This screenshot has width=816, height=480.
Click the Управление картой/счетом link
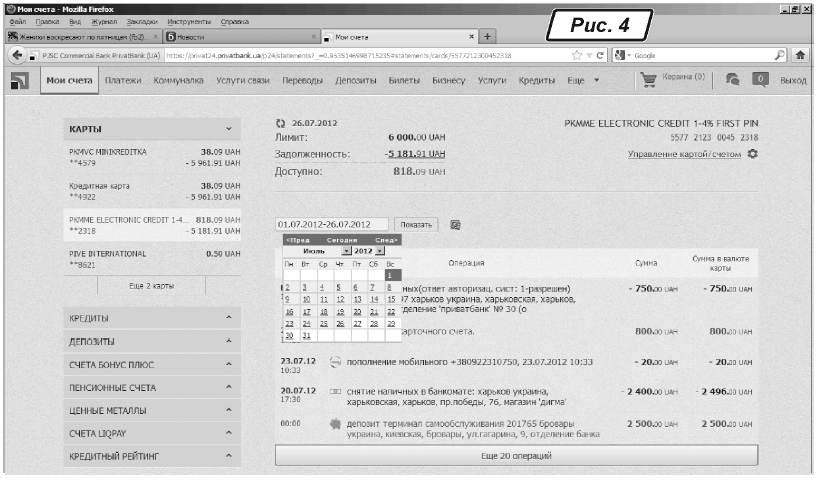(x=685, y=154)
